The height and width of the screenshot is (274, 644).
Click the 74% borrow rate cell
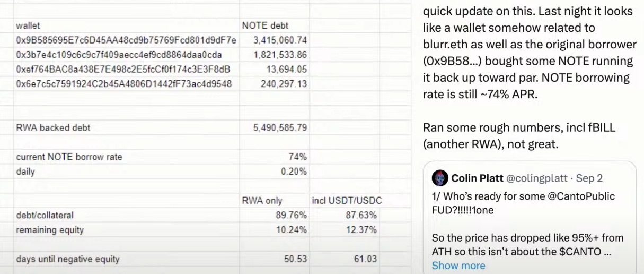tap(298, 157)
